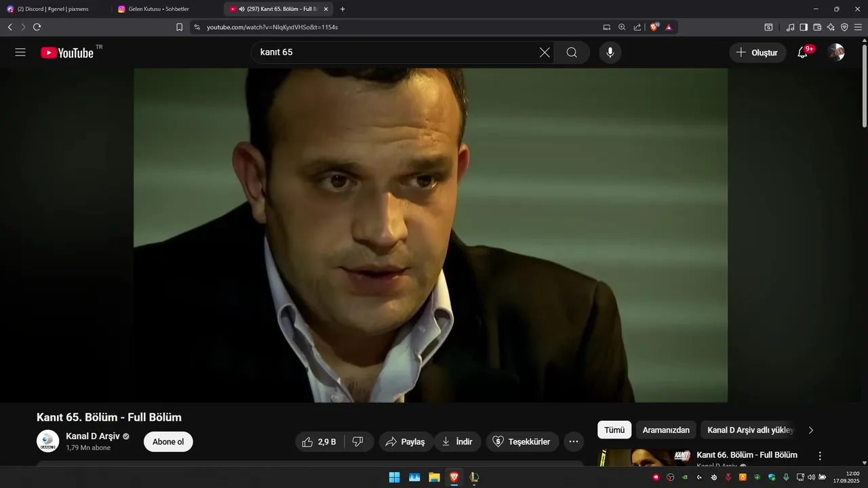The height and width of the screenshot is (488, 868).
Task: Click the Teşekkürler button
Action: coord(522,441)
